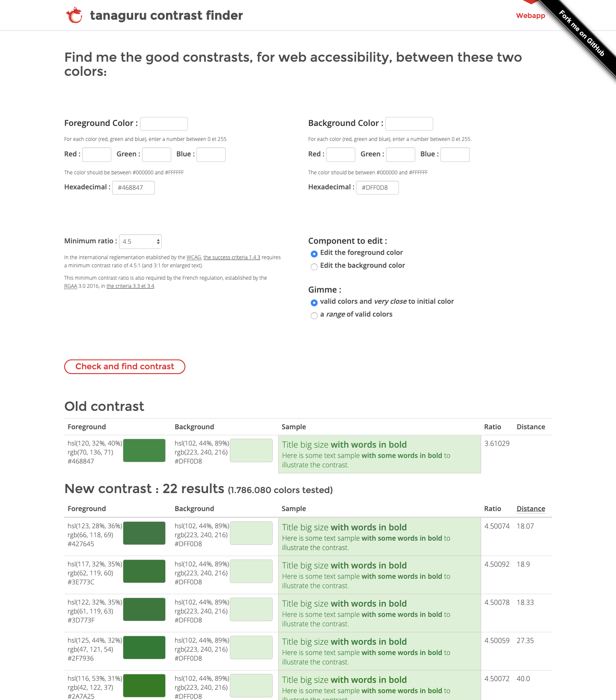Select Edit the background color radio
This screenshot has height=700, width=616.
pos(314,266)
